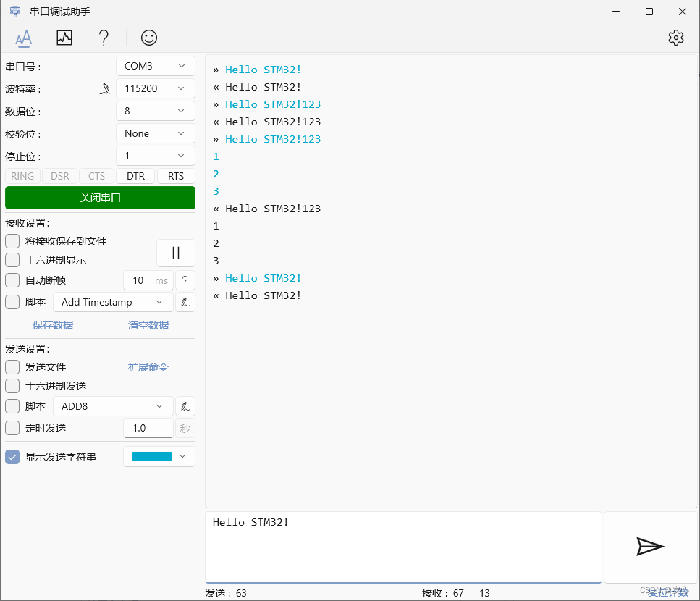
Task: Open the COM3 serial port dropdown
Action: (x=156, y=66)
